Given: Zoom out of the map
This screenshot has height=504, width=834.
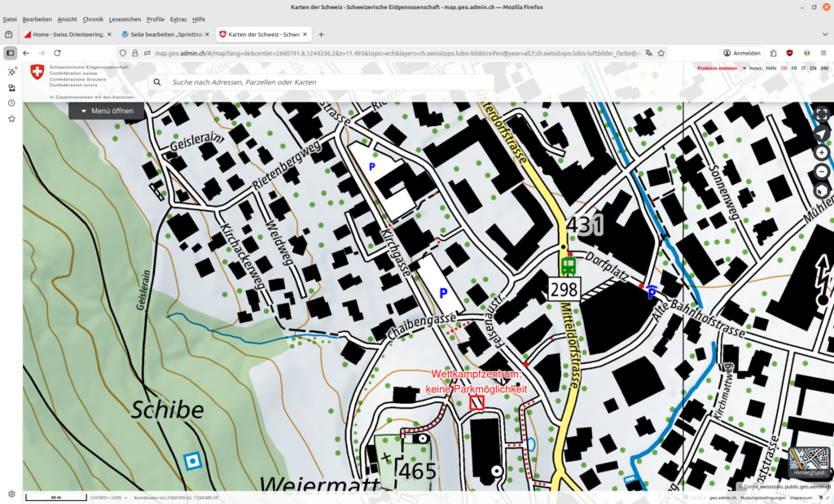Looking at the screenshot, I should [x=822, y=171].
